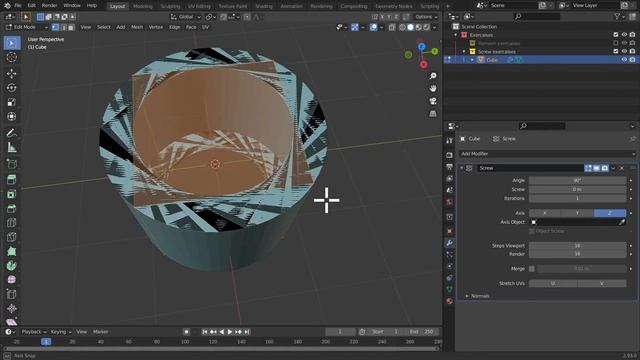Select X axis for Screw modifier
This screenshot has width=640, height=360.
pos(545,213)
